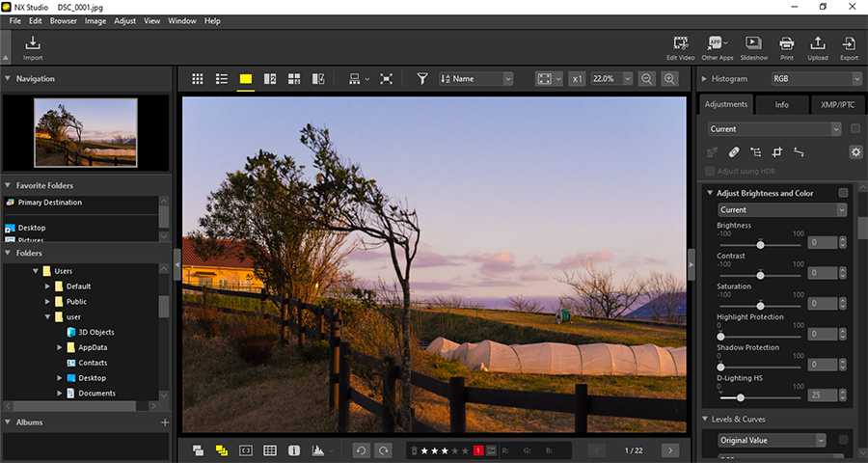Switch to thumbnail grid view

pos(198,79)
